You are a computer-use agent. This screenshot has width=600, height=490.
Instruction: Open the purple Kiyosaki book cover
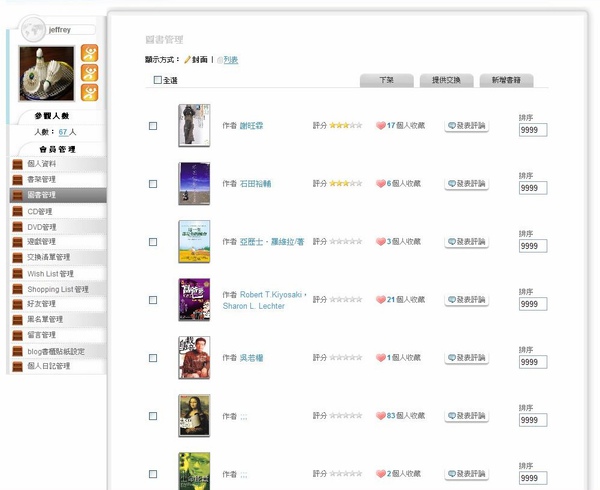[194, 300]
